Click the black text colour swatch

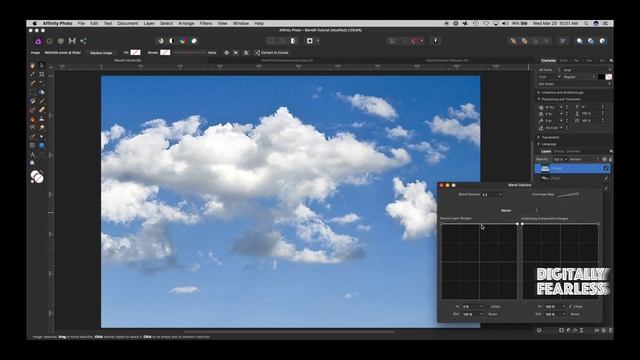point(601,77)
